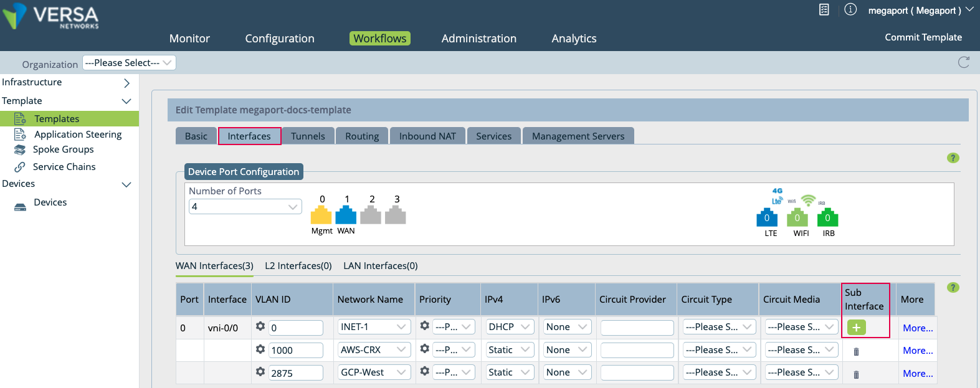Click the LTE interface icon
980x388 pixels.
767,217
